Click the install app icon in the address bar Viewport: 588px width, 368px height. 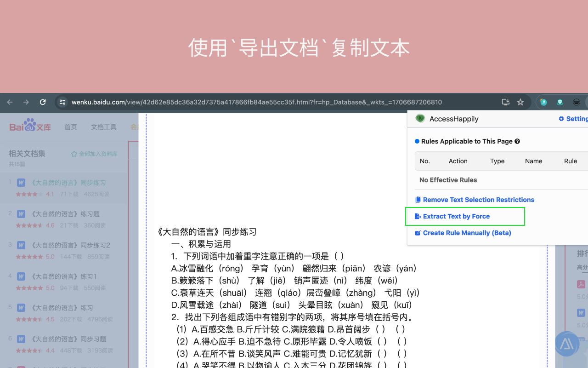click(505, 102)
